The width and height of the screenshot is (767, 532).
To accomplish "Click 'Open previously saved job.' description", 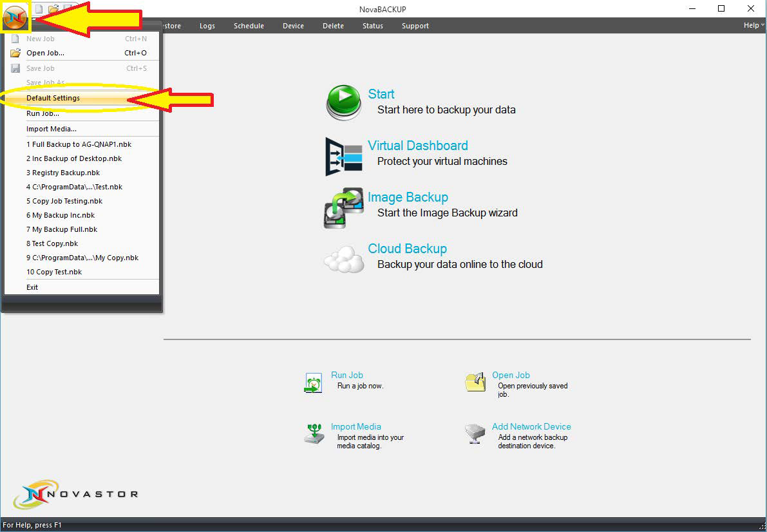I will [x=533, y=390].
